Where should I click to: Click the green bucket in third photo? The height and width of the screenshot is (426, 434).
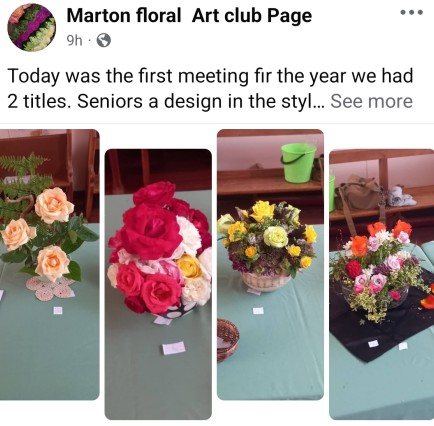click(x=298, y=162)
